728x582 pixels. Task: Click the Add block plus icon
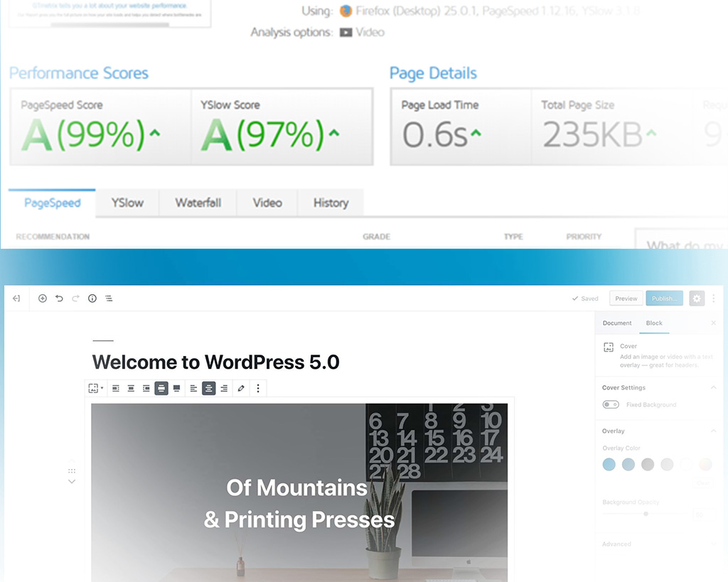coord(42,298)
